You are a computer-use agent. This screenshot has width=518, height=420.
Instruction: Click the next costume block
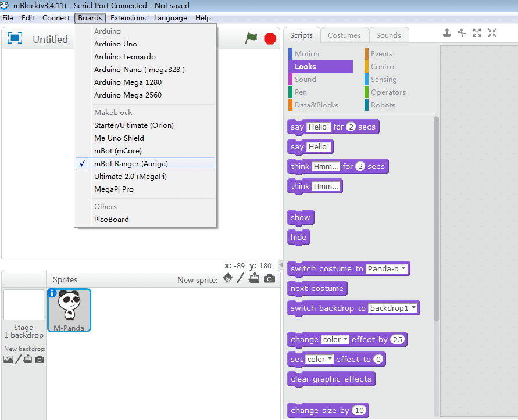317,288
